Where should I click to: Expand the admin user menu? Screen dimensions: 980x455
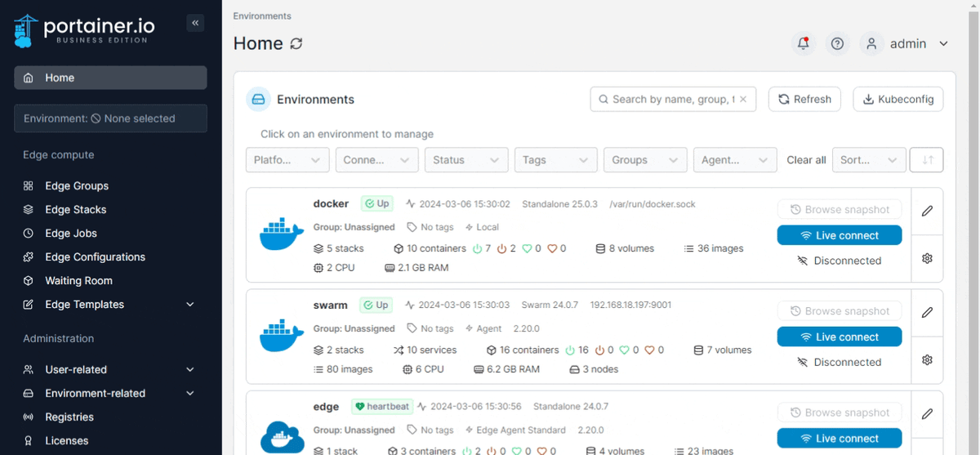907,44
